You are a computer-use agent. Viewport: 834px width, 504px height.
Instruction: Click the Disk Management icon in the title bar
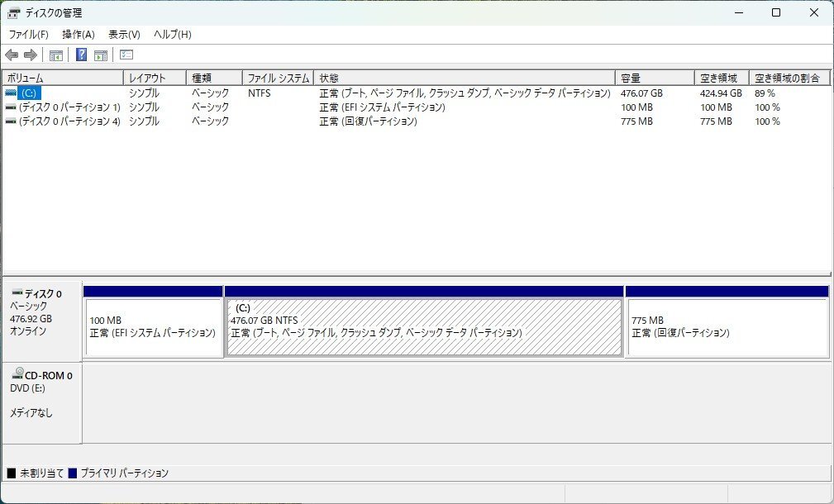(x=12, y=12)
